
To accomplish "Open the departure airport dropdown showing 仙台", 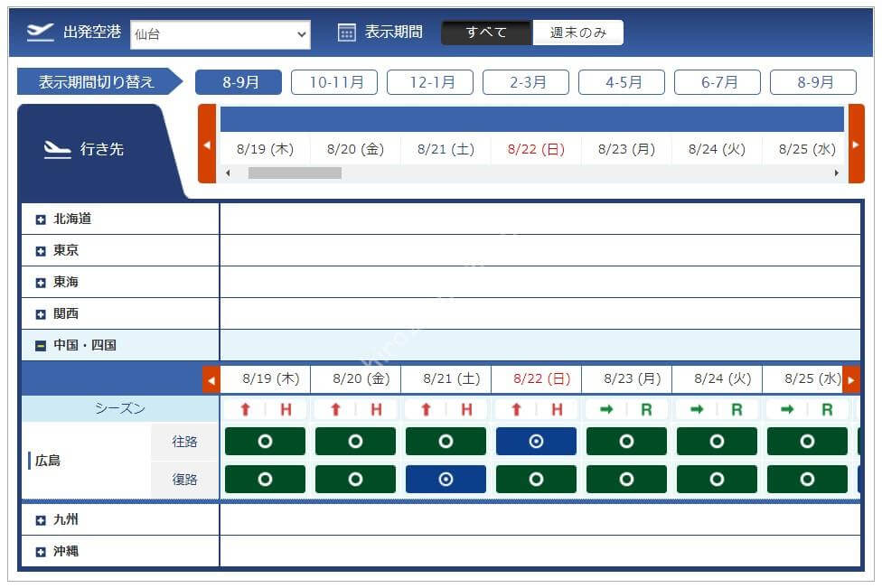I will [220, 34].
